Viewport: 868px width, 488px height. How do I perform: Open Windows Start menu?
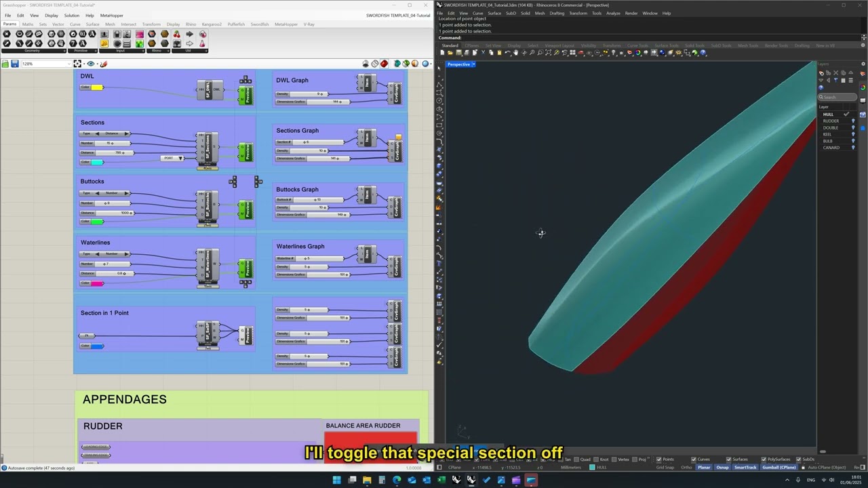[337, 481]
